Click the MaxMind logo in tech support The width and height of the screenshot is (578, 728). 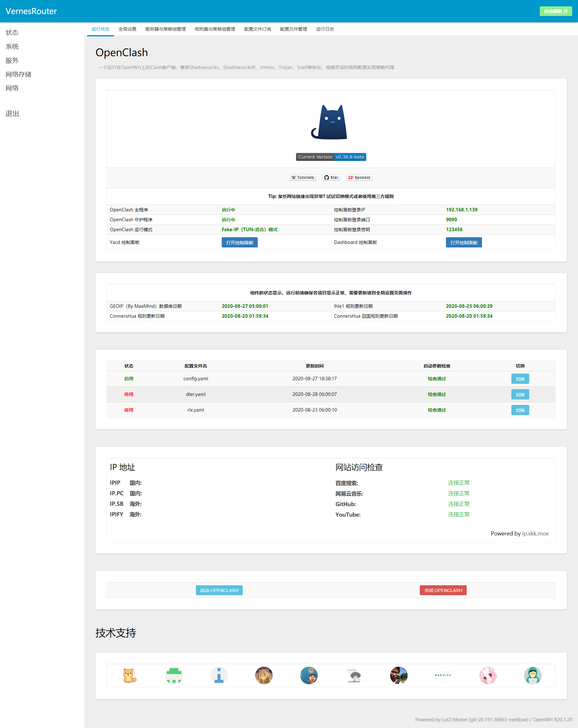443,675
